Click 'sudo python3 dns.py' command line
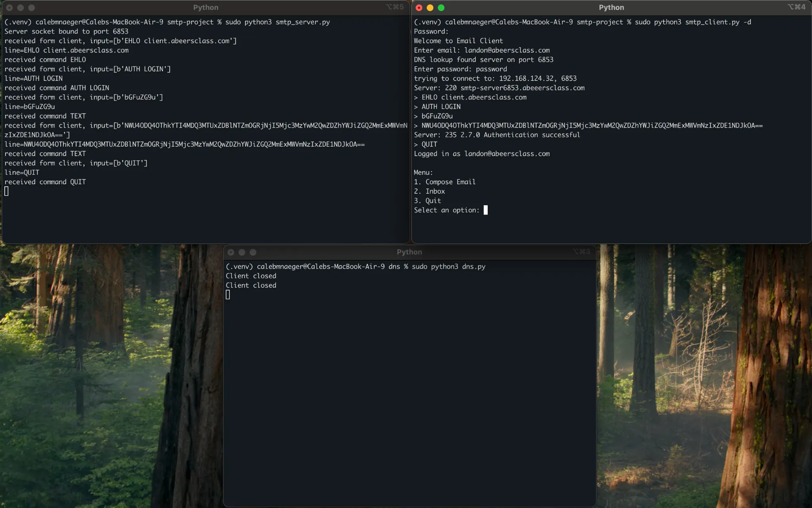Viewport: 812px width, 508px height. click(448, 267)
